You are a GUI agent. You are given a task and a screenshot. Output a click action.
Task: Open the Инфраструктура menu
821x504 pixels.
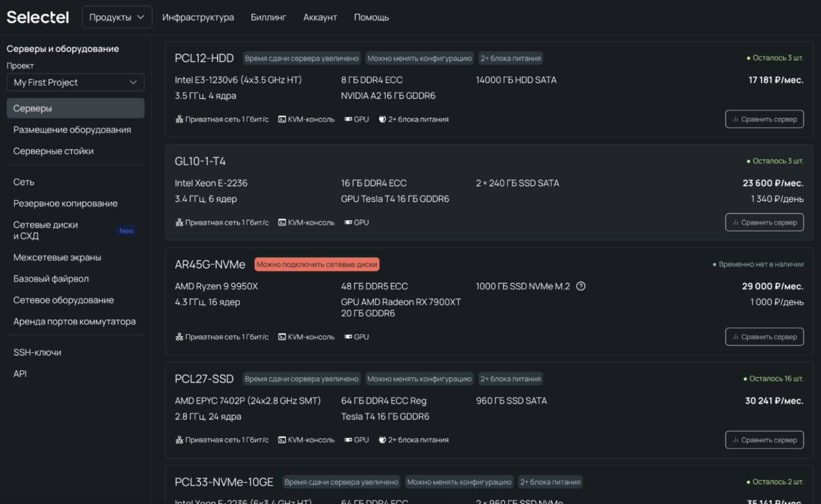click(x=198, y=17)
